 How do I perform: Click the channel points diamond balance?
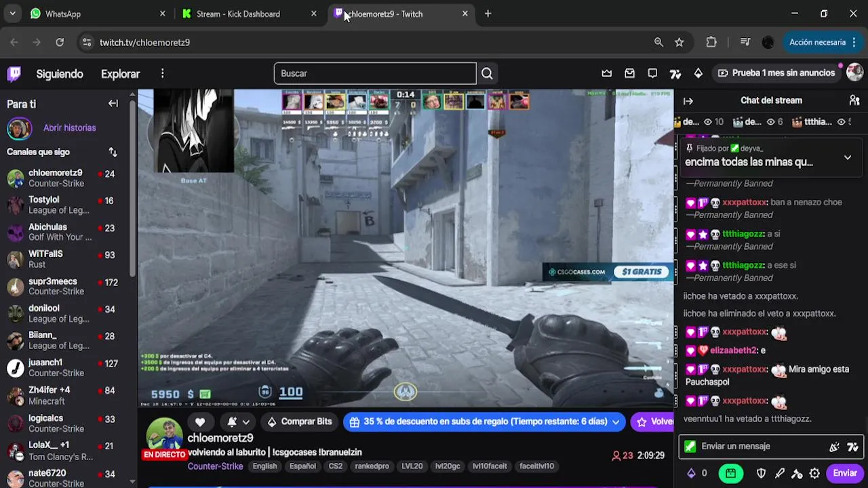pos(697,474)
